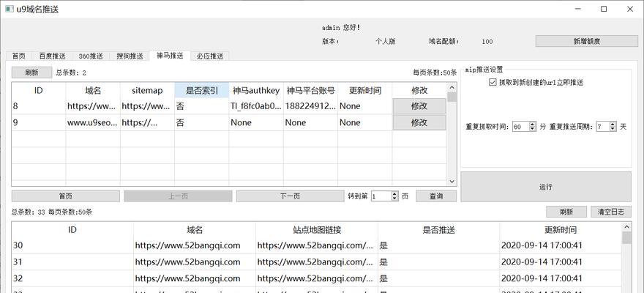644x293 pixels.
Task: Select ID cell 8 in domain table
Action: pyautogui.click(x=39, y=106)
